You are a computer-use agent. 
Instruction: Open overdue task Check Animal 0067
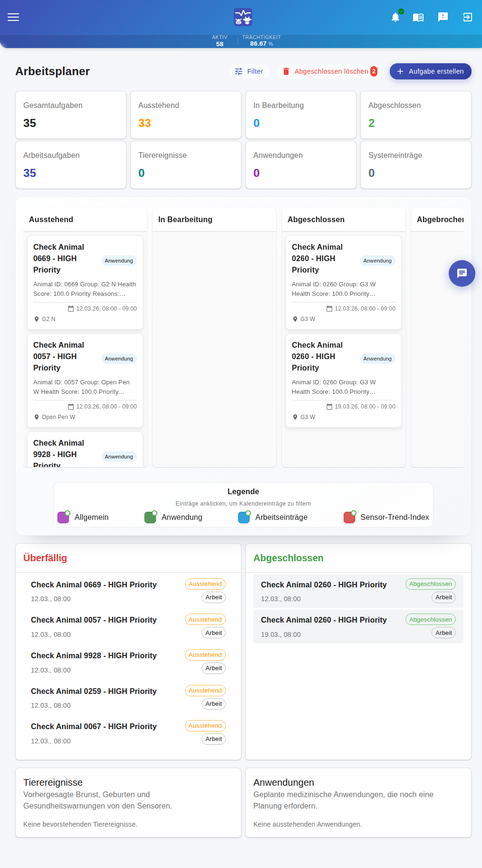pyautogui.click(x=128, y=733)
